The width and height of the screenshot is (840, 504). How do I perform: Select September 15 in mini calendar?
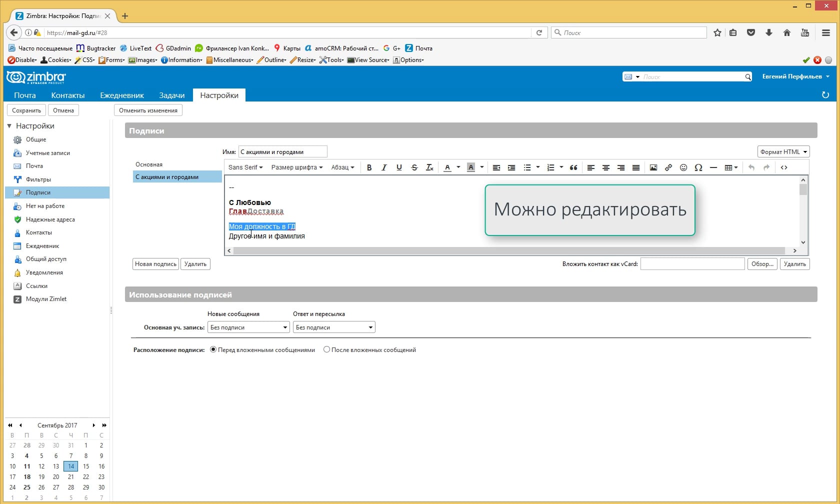tap(86, 466)
